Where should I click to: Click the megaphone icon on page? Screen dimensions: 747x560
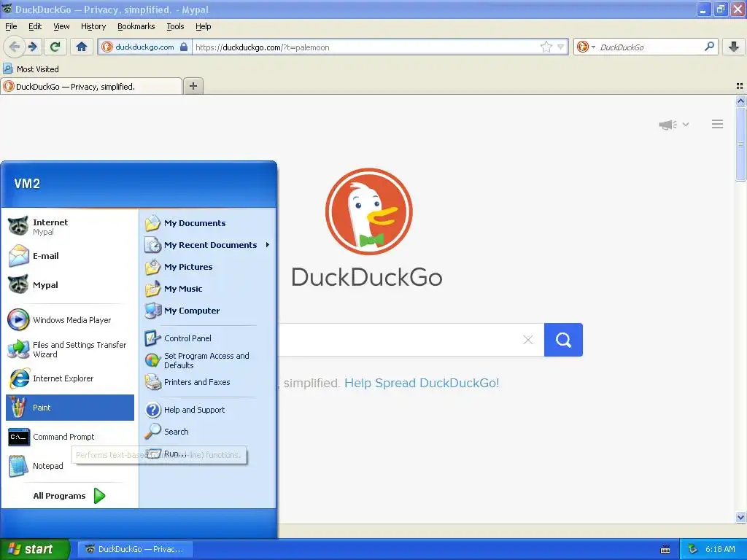pos(668,125)
